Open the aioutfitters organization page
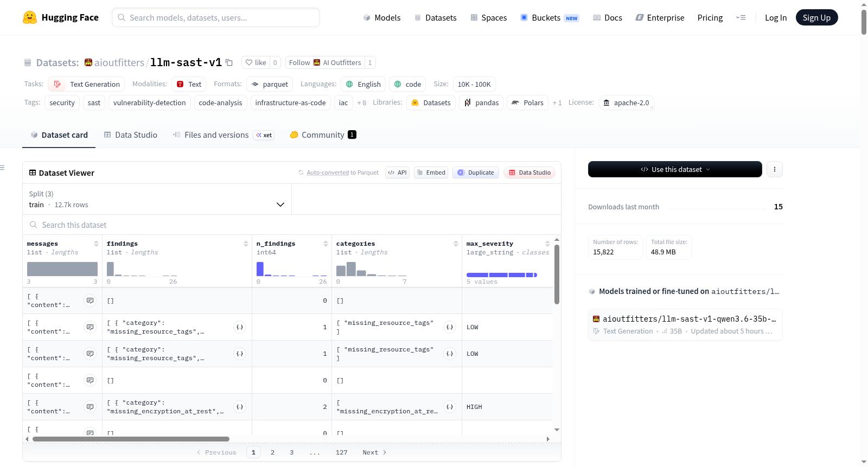The image size is (868, 467). tap(119, 62)
